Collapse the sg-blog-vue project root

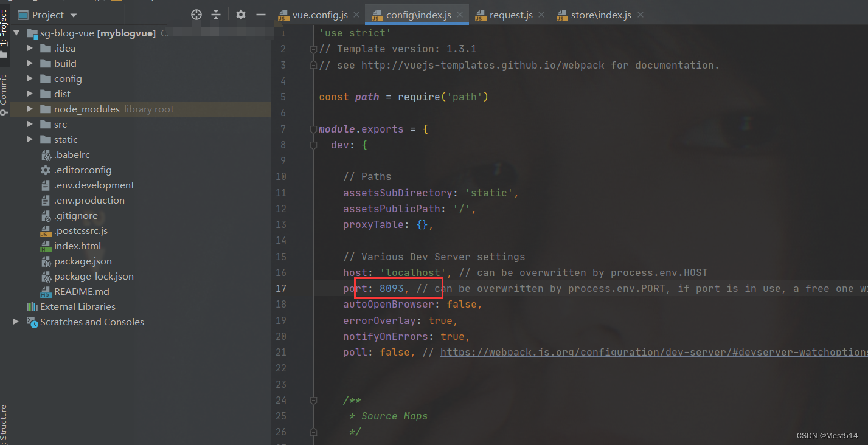(16, 33)
